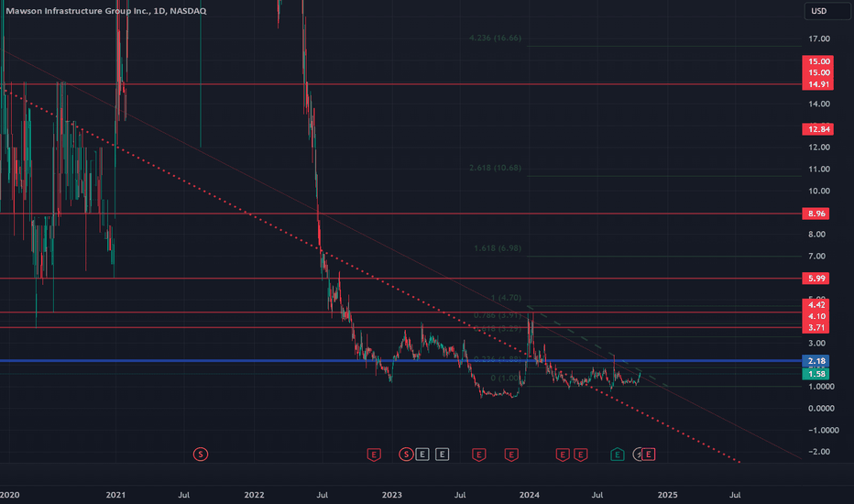Open the square-outlined red E marker
This screenshot has width=854, height=504.
pyautogui.click(x=648, y=454)
